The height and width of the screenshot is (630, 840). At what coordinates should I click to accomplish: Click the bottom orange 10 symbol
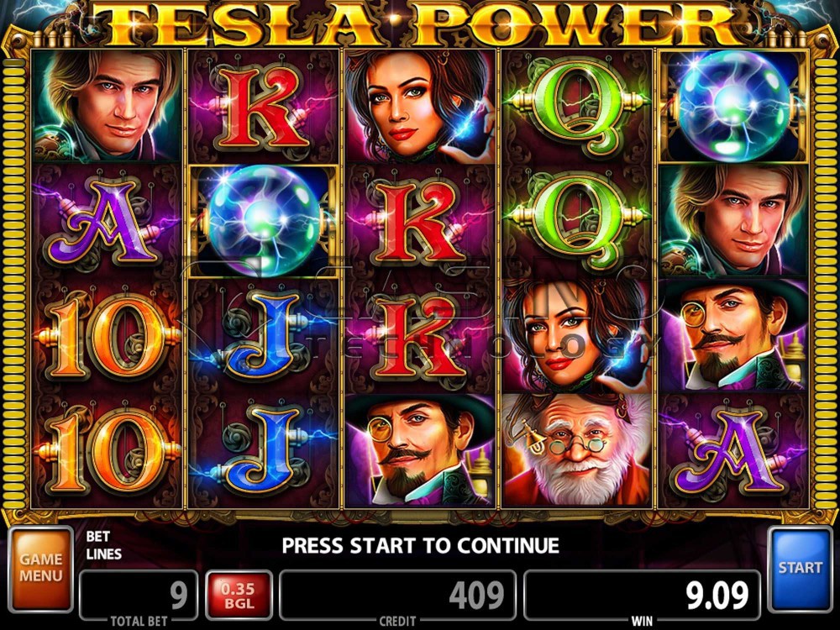pyautogui.click(x=108, y=450)
